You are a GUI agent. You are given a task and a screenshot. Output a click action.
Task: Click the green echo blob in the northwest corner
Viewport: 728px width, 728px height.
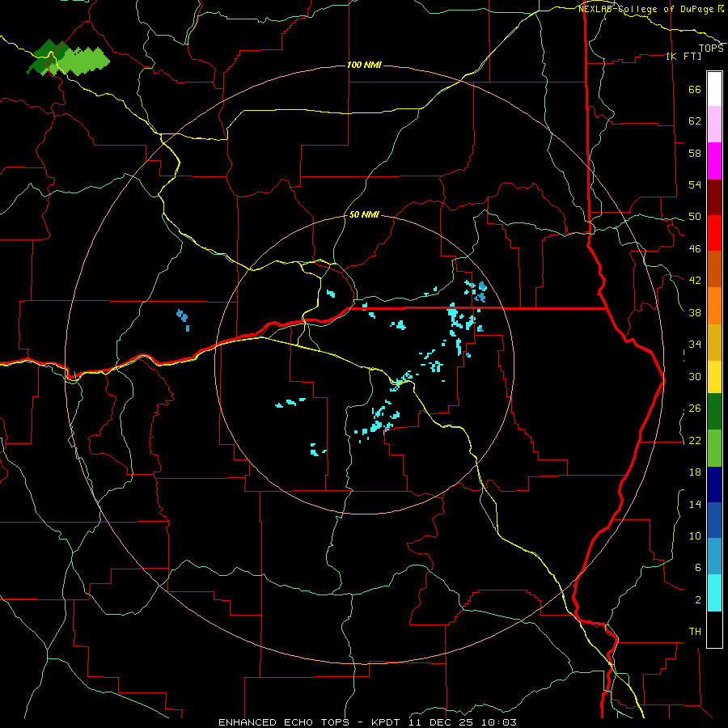[x=68, y=59]
